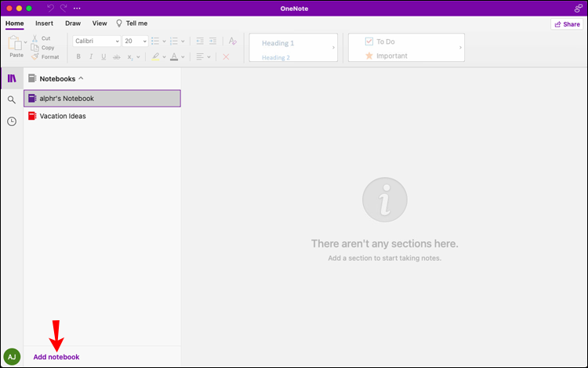Expand the highlight color dropdown arrow
This screenshot has width=588, height=368.
(x=165, y=57)
